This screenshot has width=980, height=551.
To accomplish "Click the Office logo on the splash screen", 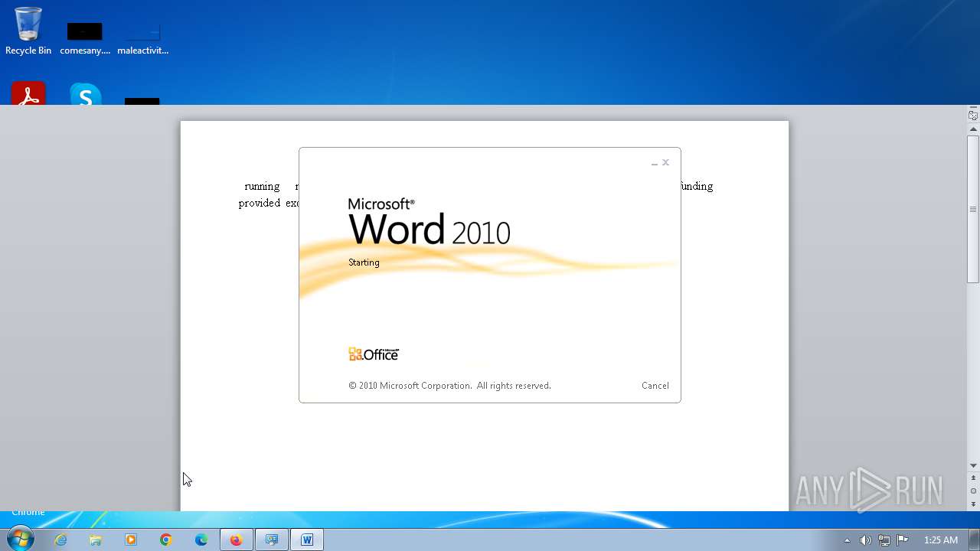I will coord(374,354).
